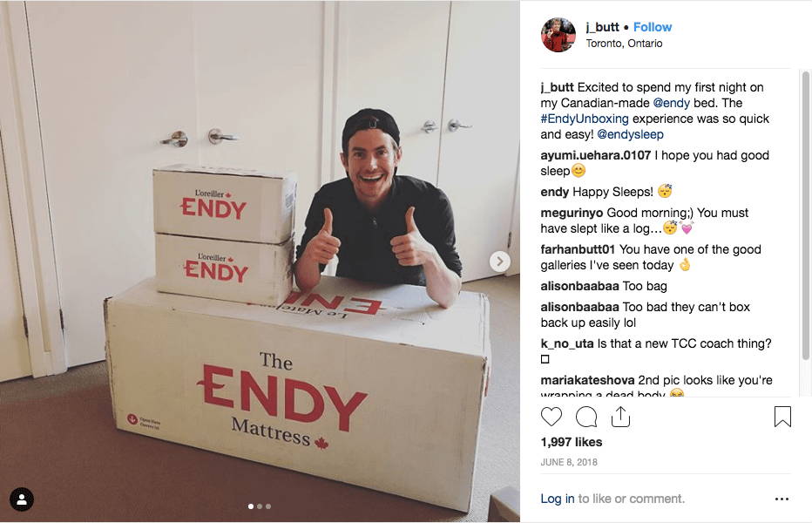This screenshot has height=523, width=812.
Task: Open the Toronto, Ontario location
Action: click(624, 44)
